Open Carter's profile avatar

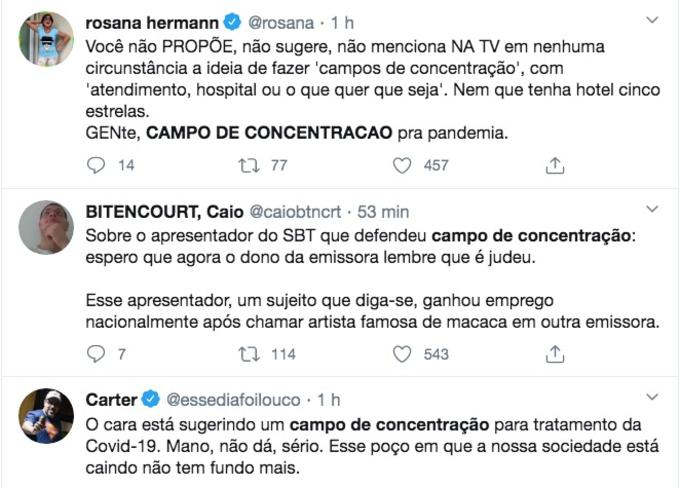[47, 415]
